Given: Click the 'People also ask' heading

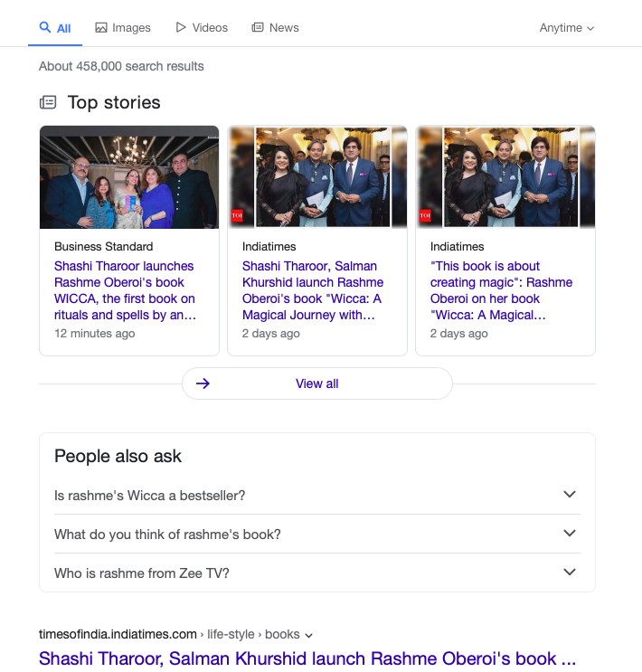Looking at the screenshot, I should (118, 456).
